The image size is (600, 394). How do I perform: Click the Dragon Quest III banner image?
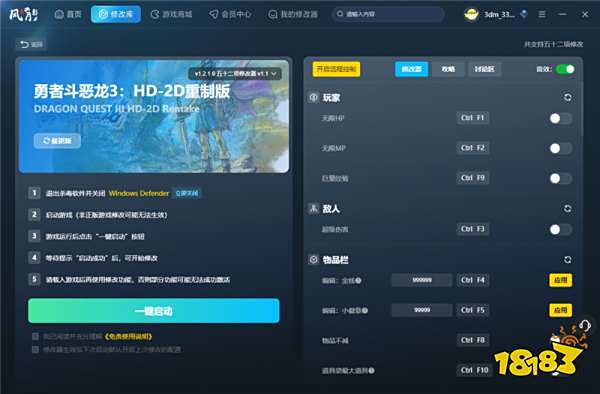154,116
